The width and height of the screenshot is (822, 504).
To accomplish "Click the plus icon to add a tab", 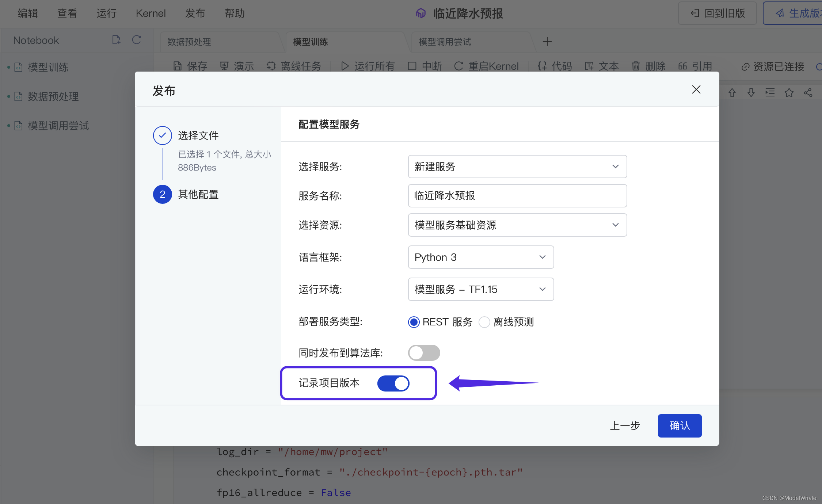I will pos(547,42).
